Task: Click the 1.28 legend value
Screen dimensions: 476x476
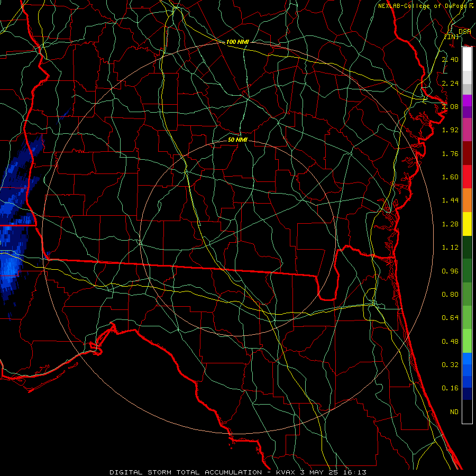Action: point(450,224)
